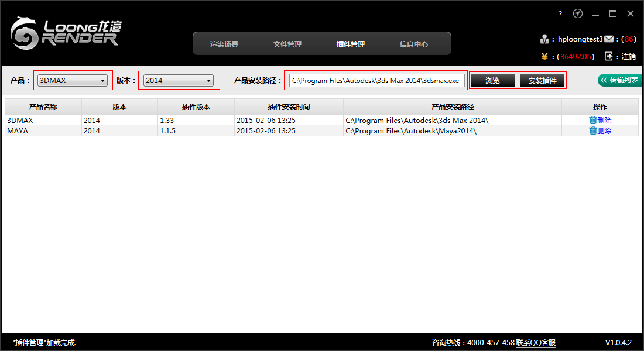Screen dimensions: 644x351
Task: Click trash icon in MAYA row
Action: 592,130
